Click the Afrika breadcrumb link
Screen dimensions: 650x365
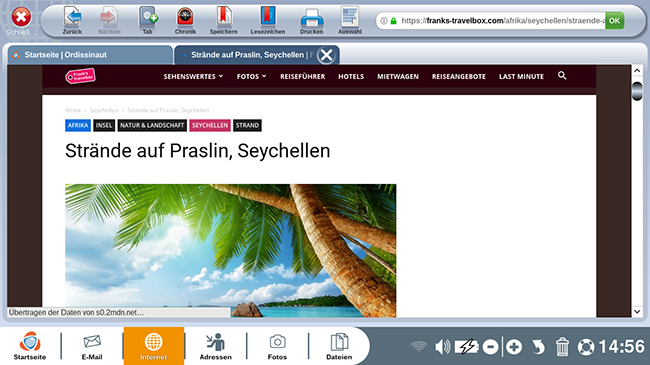click(x=73, y=110)
